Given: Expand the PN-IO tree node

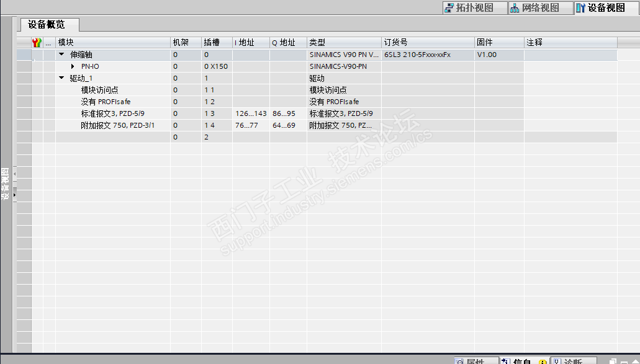Looking at the screenshot, I should tap(73, 66).
